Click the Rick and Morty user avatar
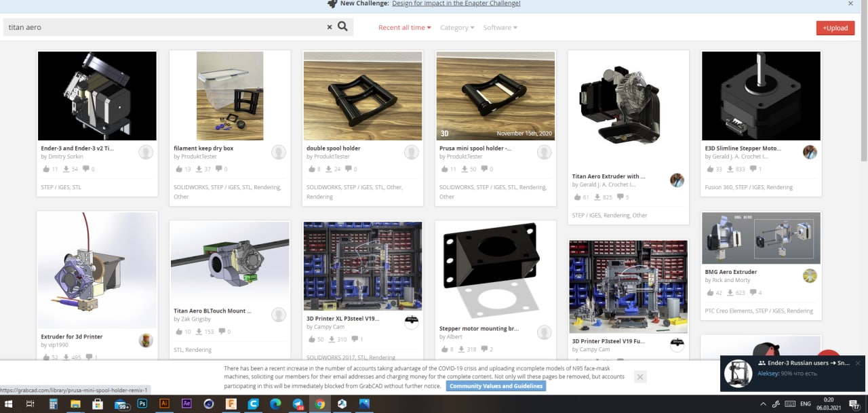 (x=810, y=275)
